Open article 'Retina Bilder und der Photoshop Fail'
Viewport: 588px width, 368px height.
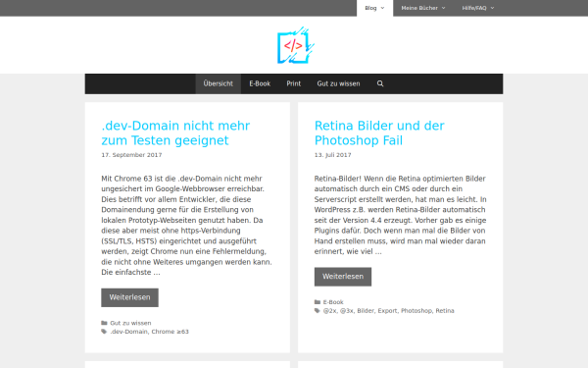point(379,132)
